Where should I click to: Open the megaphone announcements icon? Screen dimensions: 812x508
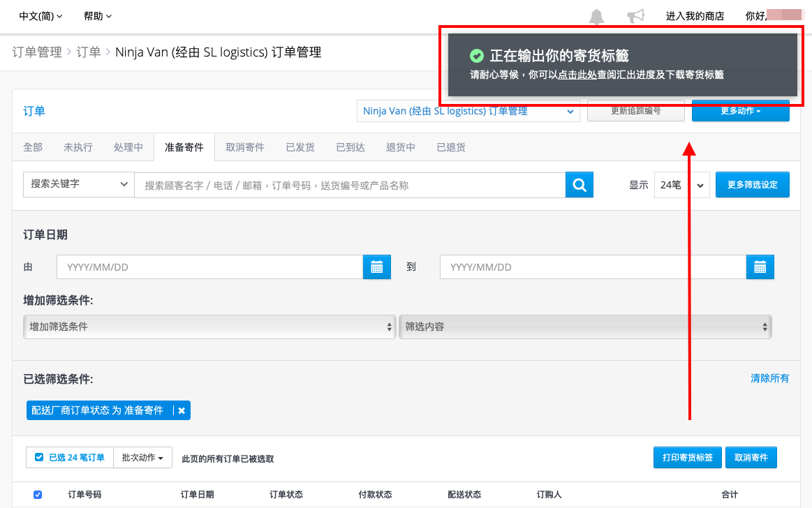pyautogui.click(x=635, y=16)
